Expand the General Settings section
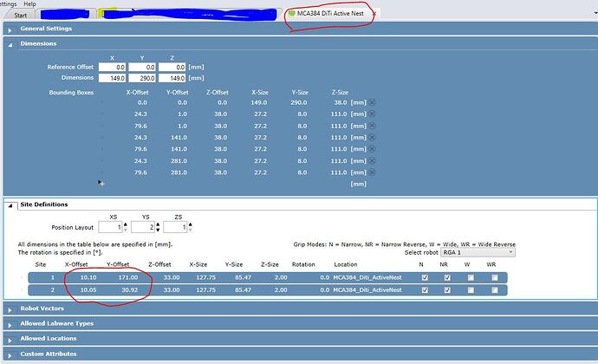 point(10,29)
